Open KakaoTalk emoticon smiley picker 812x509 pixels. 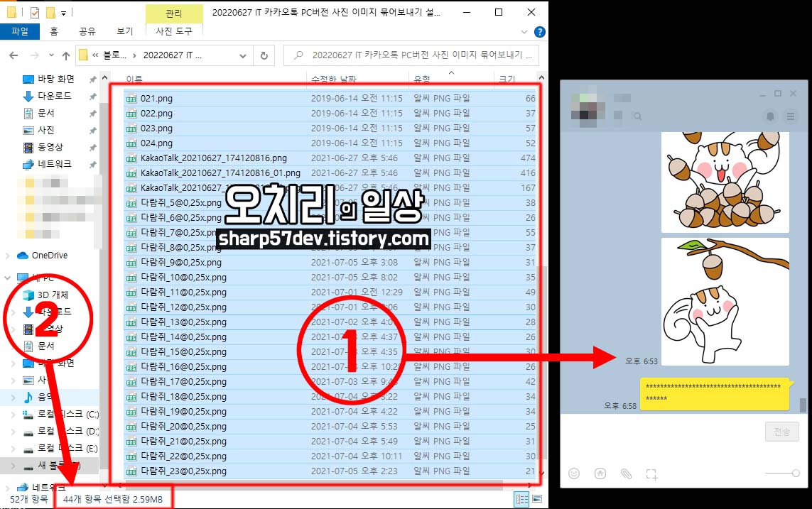574,474
